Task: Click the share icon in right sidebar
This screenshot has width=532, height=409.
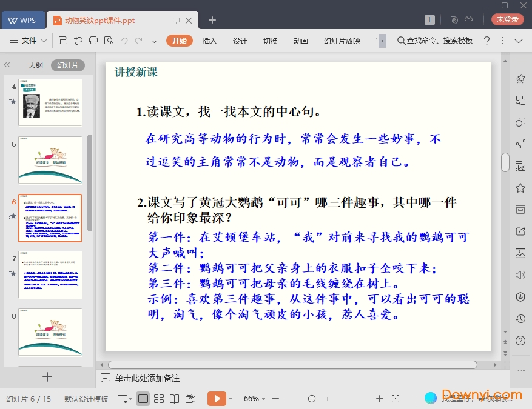Action: (520, 231)
